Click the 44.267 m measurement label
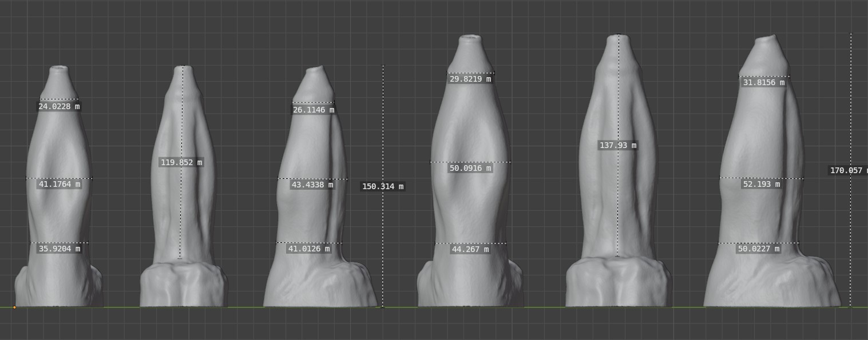This screenshot has width=868, height=340. (470, 249)
